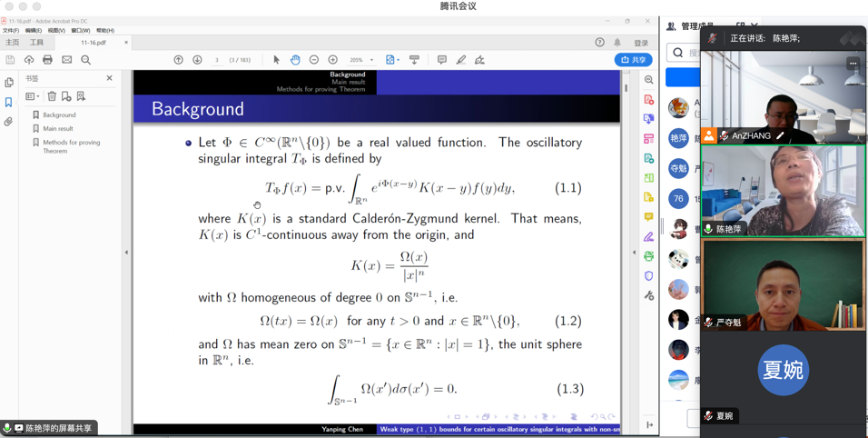Image resolution: width=868 pixels, height=438 pixels.
Task: Open the search magnifier in toolbar
Action: pos(86,60)
